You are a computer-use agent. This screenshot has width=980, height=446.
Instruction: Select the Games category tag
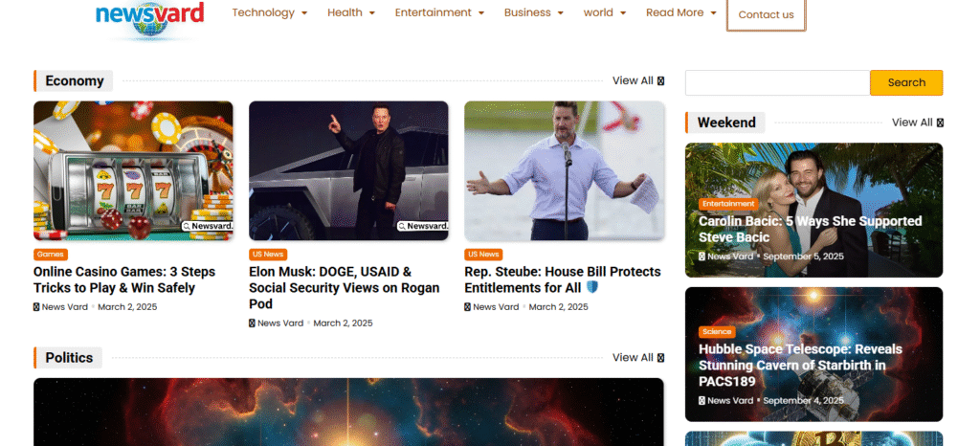coord(51,255)
